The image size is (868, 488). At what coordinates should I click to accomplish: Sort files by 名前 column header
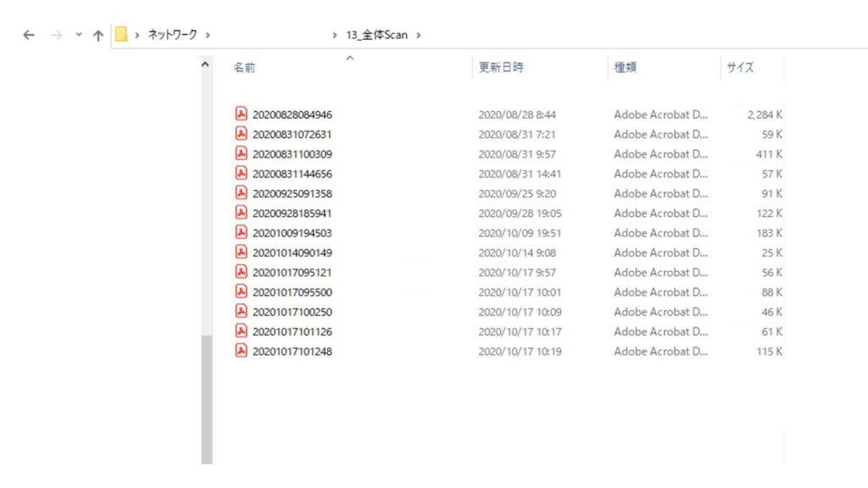[244, 68]
